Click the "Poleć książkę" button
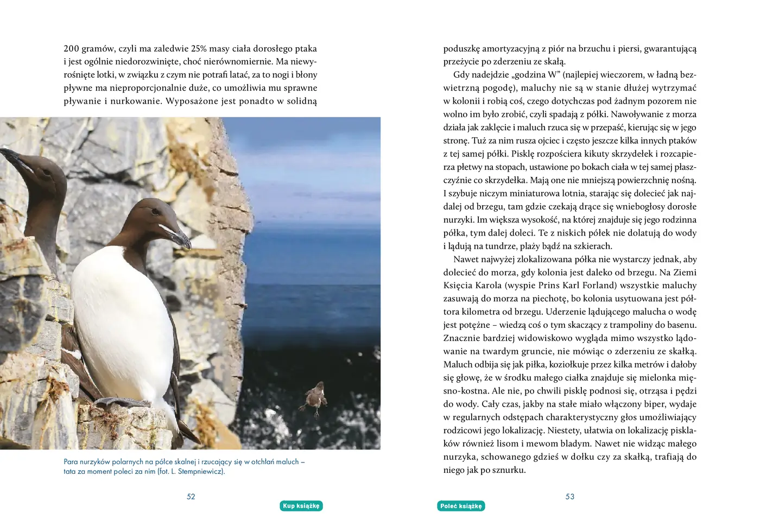 [x=461, y=506]
